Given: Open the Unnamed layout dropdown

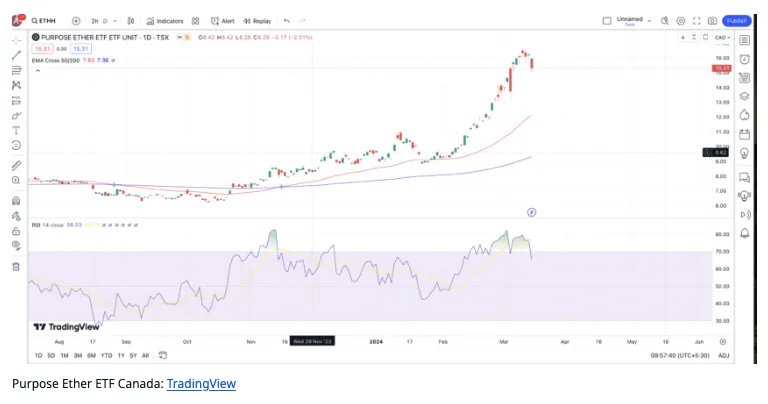Looking at the screenshot, I should tap(634, 21).
